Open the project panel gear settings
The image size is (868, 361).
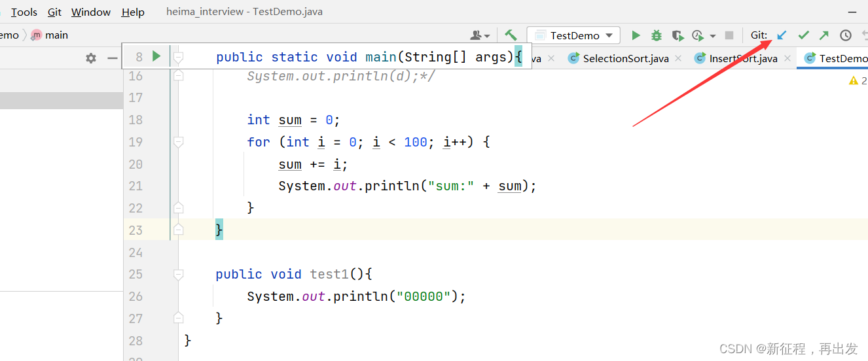(91, 58)
